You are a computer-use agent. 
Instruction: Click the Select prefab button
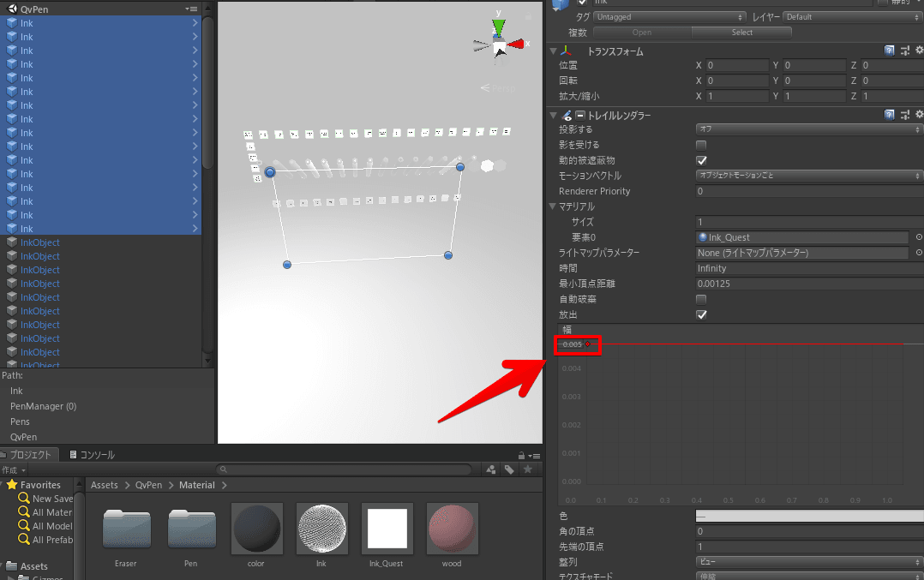click(x=741, y=33)
